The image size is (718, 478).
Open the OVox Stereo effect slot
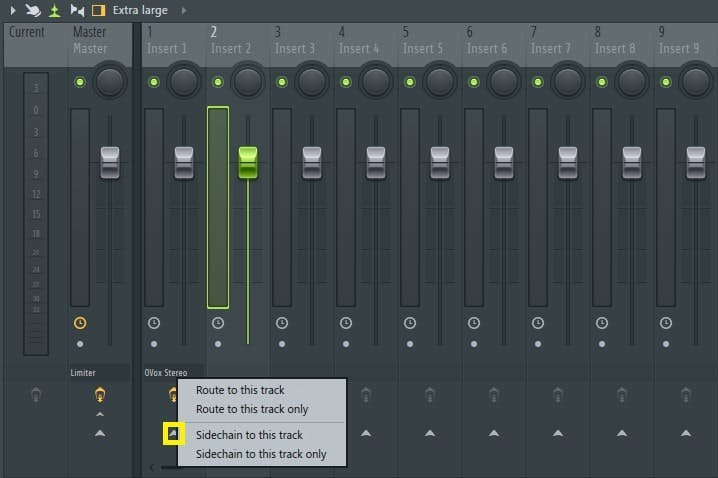coord(174,373)
